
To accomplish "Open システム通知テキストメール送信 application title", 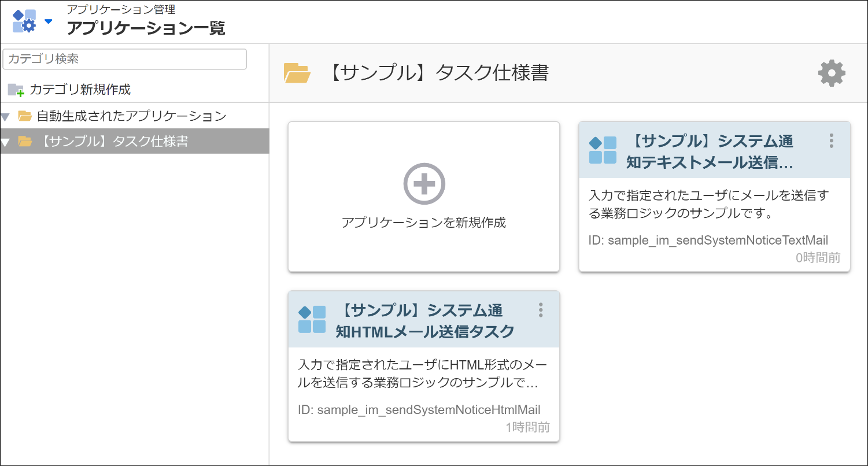I will coord(710,152).
